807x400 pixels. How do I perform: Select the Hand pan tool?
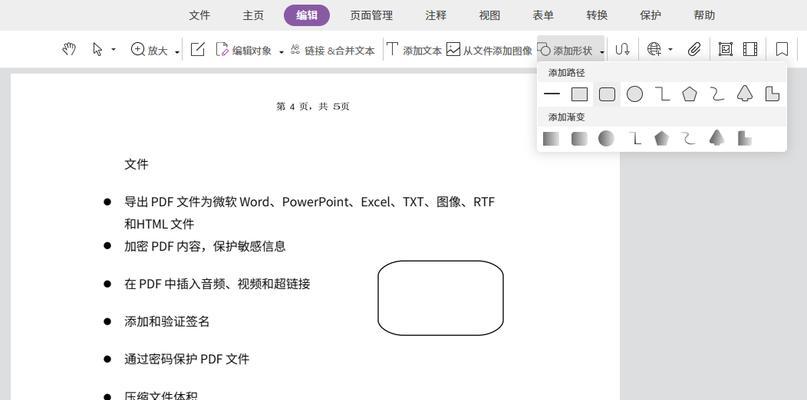[69, 49]
